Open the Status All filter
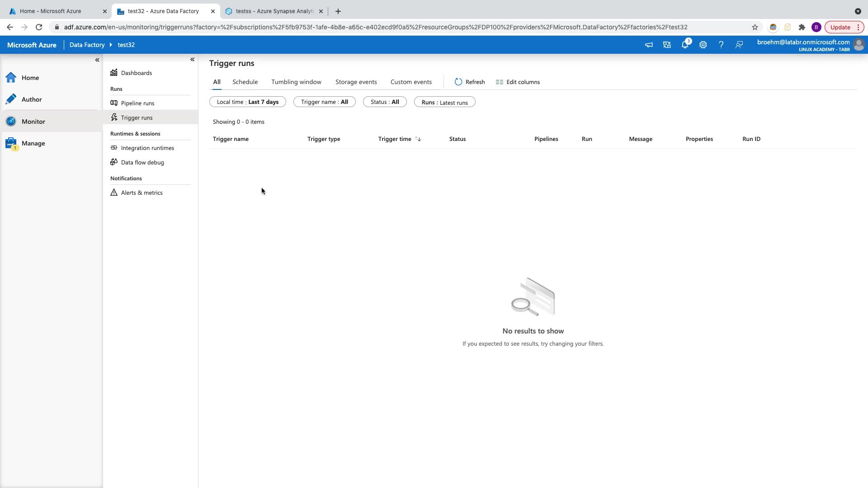This screenshot has height=488, width=868. point(385,102)
